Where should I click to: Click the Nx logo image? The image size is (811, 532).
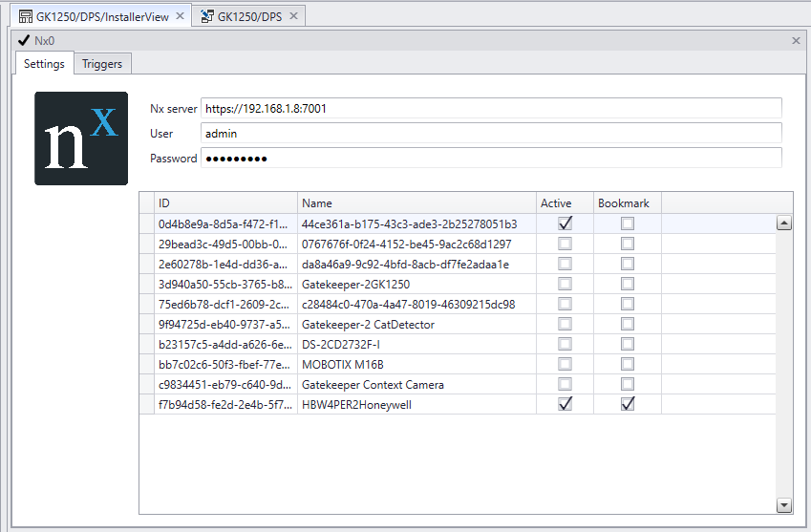click(x=81, y=138)
